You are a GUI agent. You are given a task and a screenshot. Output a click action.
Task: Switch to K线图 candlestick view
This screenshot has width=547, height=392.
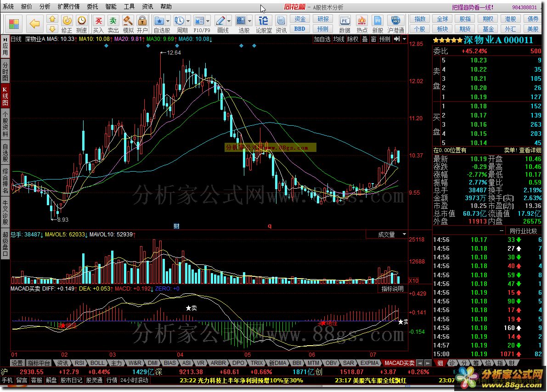[5, 96]
